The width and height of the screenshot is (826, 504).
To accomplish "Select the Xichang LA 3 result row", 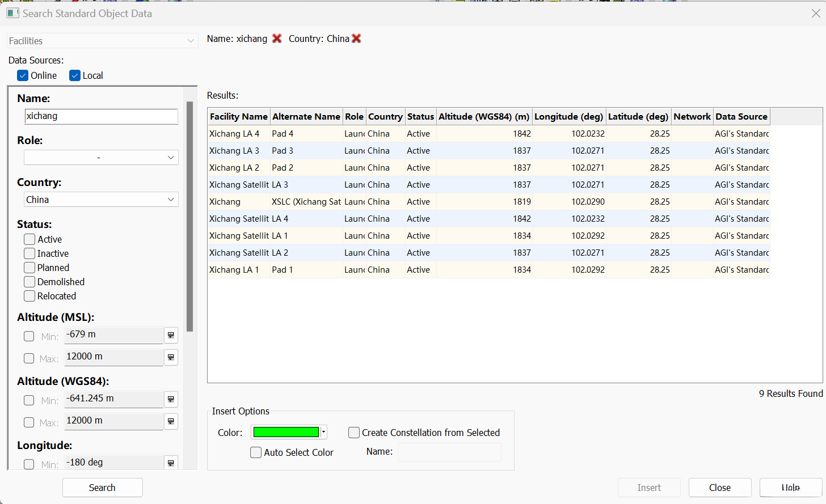I will click(x=488, y=151).
